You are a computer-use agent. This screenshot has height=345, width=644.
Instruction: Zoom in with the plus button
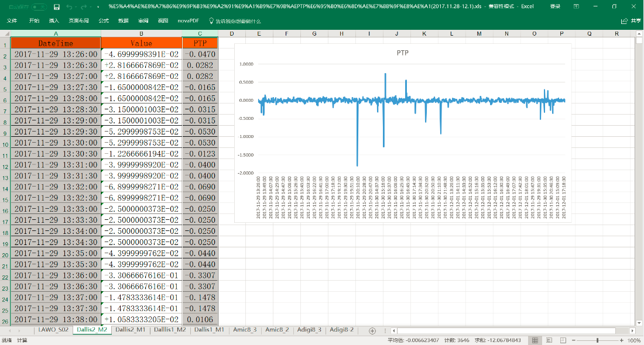tap(621, 340)
